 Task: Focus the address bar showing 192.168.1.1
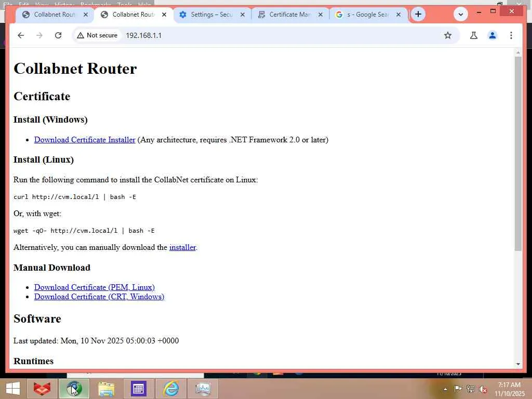click(267, 35)
